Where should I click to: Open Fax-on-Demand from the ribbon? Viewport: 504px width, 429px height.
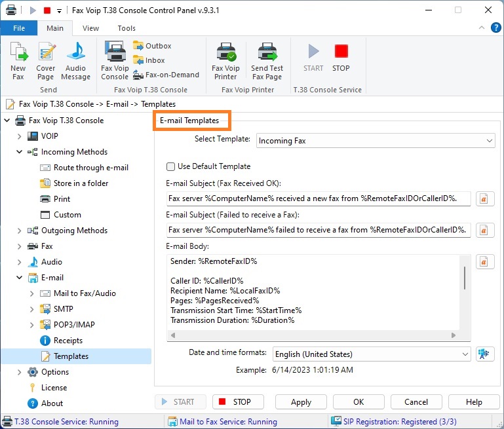pos(166,75)
